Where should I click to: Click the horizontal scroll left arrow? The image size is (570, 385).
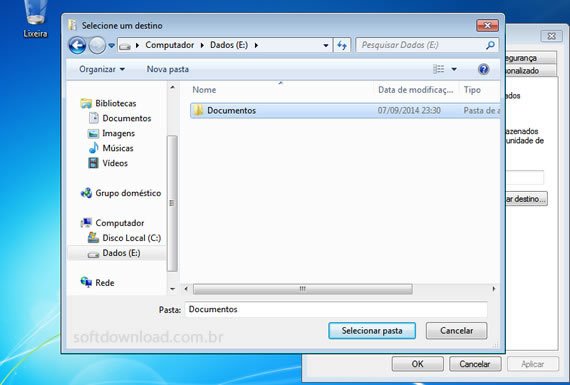186,289
